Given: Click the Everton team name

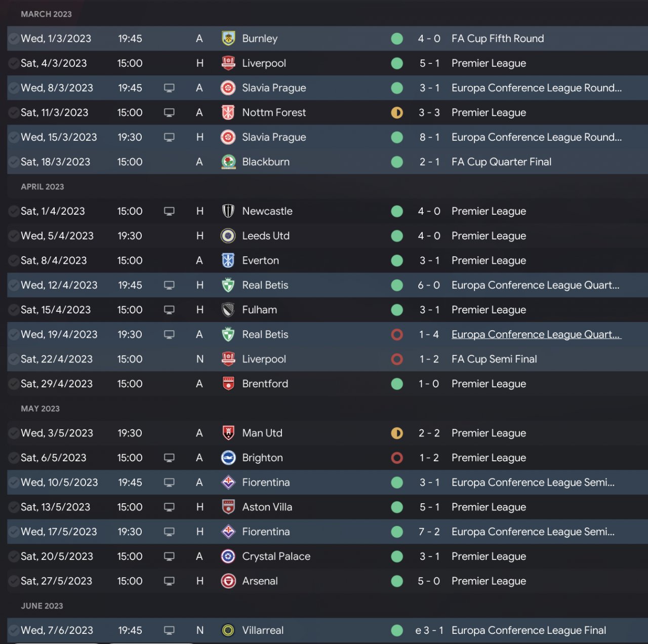Looking at the screenshot, I should click(x=260, y=261).
